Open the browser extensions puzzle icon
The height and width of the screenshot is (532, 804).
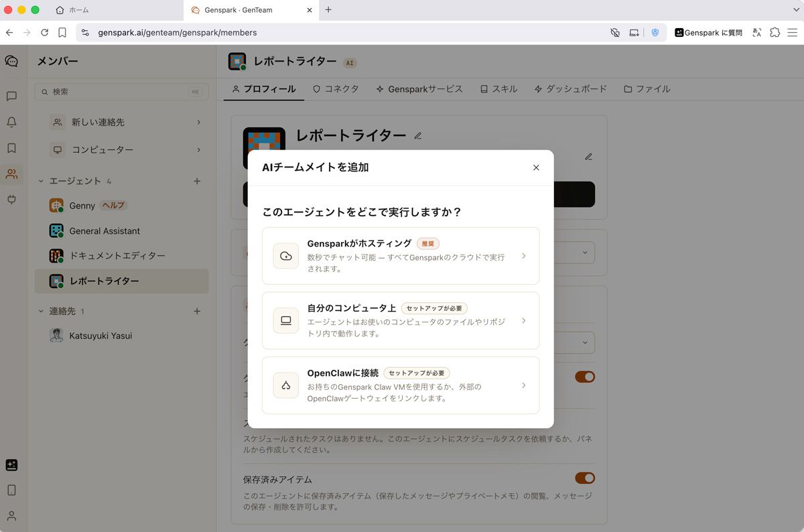[775, 32]
